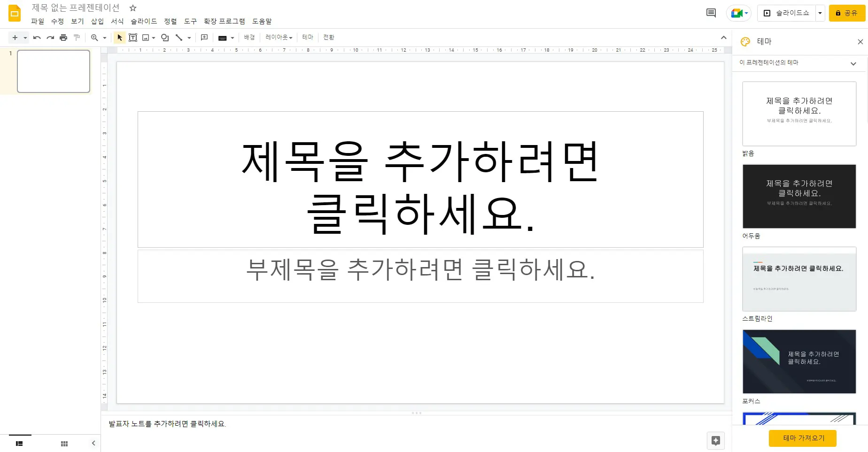
Task: Open the 정렬 menu
Action: tap(170, 21)
